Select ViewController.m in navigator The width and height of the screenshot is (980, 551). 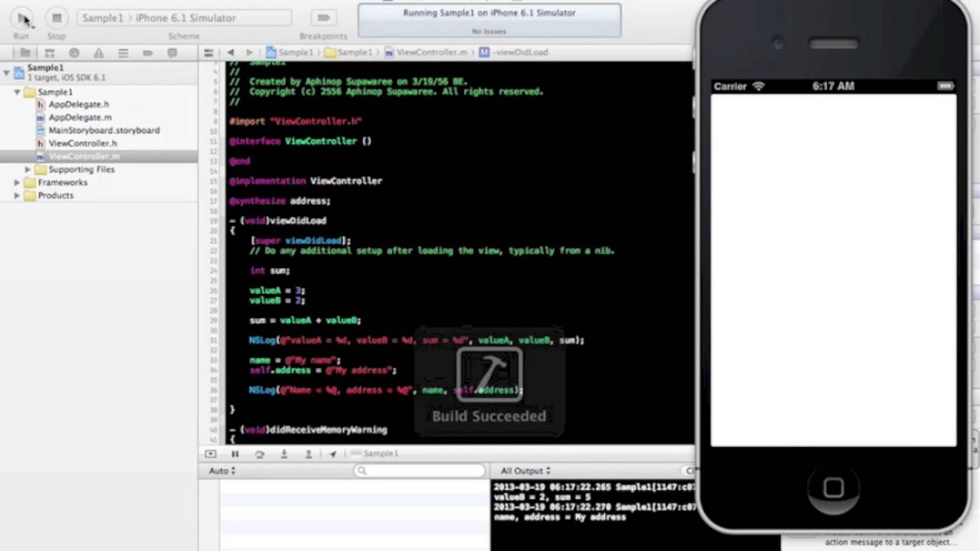[x=83, y=156]
